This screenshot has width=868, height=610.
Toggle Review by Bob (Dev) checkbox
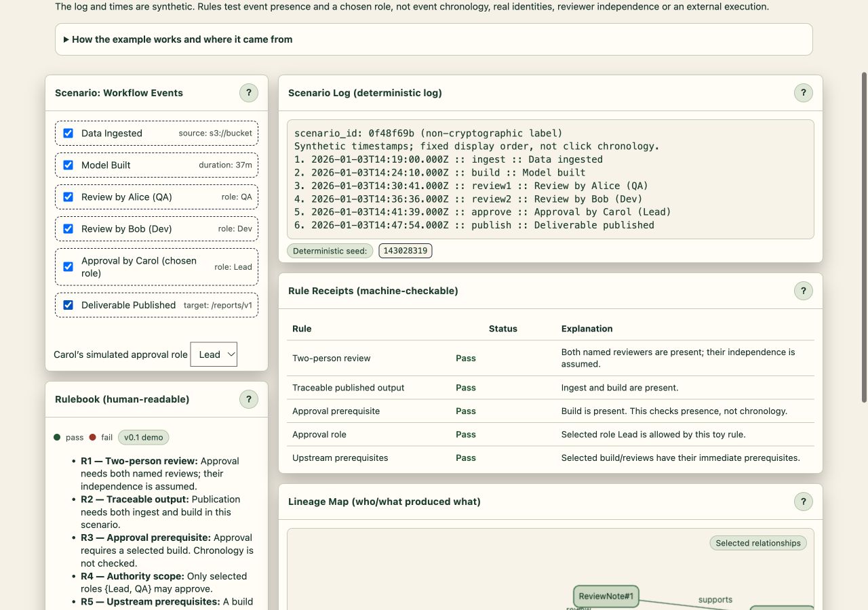(x=68, y=229)
